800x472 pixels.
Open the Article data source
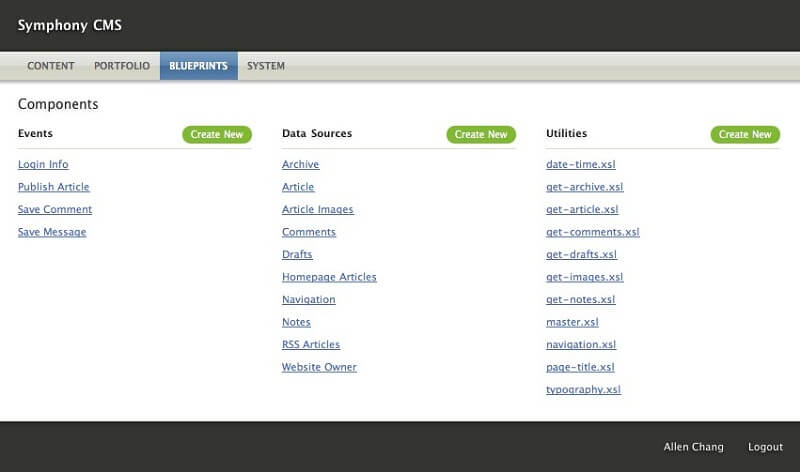point(298,187)
